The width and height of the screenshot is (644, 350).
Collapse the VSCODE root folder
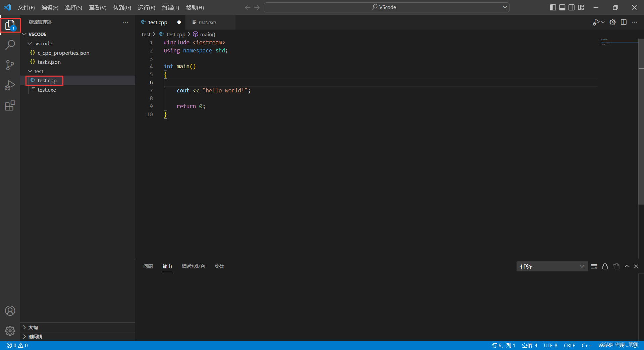[x=78, y=34]
